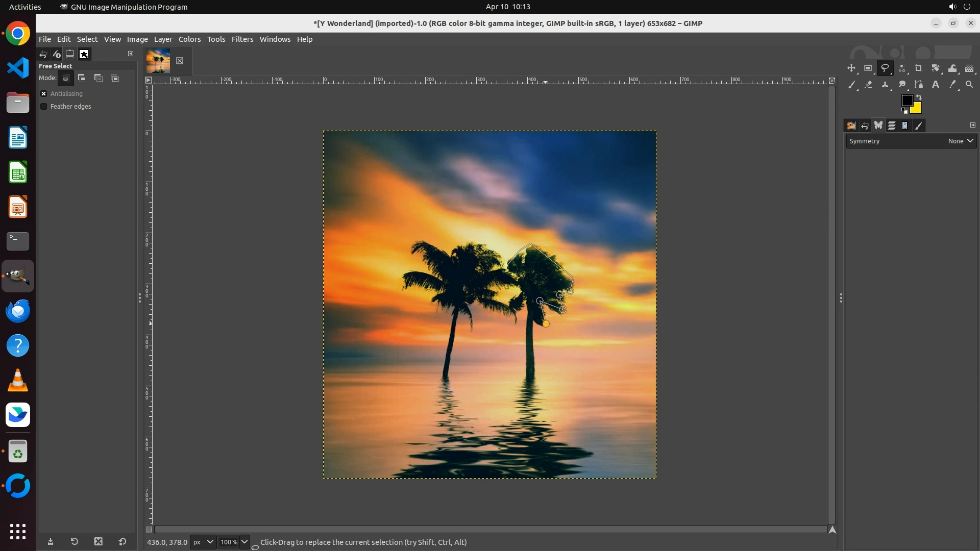Select the Zoom magnifier tool
The width and height of the screenshot is (980, 551).
[x=969, y=85]
